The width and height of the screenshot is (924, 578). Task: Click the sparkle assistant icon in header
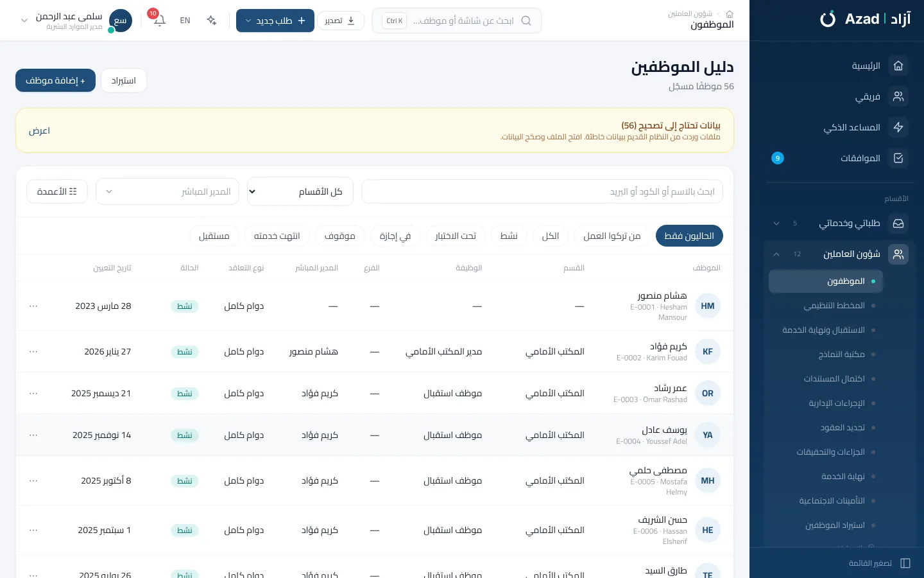[x=212, y=21]
